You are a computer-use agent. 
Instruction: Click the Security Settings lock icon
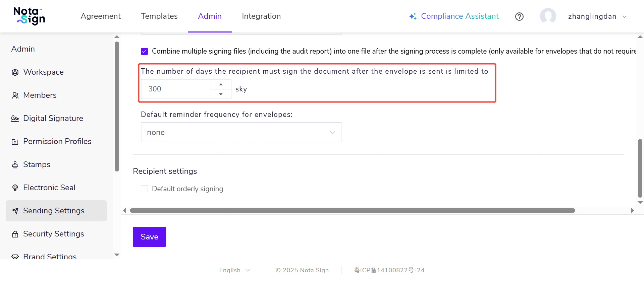(15, 234)
